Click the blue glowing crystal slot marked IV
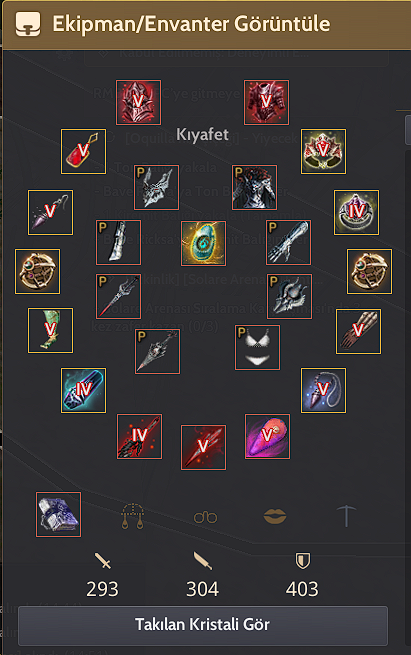 [x=83, y=390]
